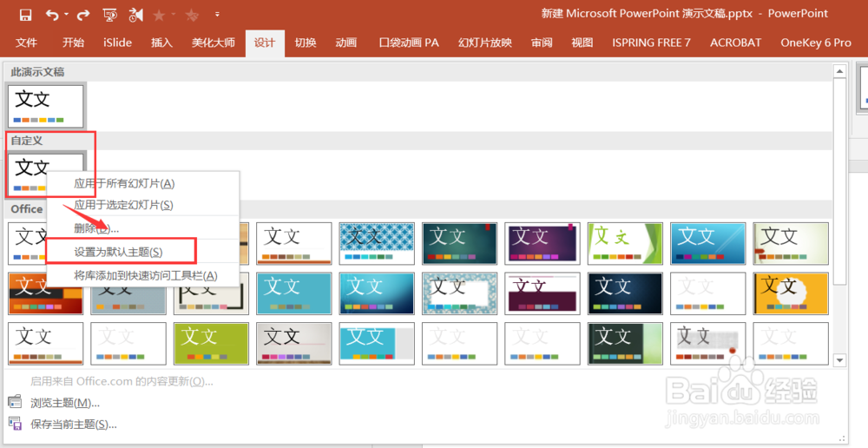This screenshot has height=448, width=868.
Task: Open the 插入 ribbon tab
Action: (x=161, y=43)
